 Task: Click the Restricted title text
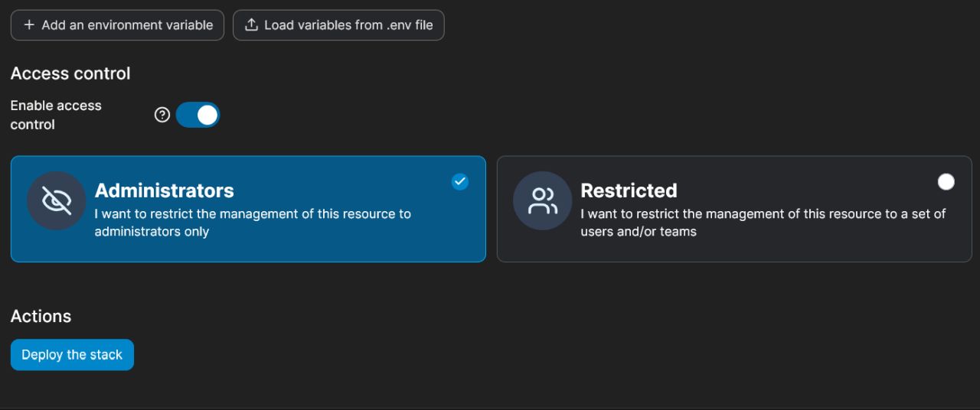[629, 190]
